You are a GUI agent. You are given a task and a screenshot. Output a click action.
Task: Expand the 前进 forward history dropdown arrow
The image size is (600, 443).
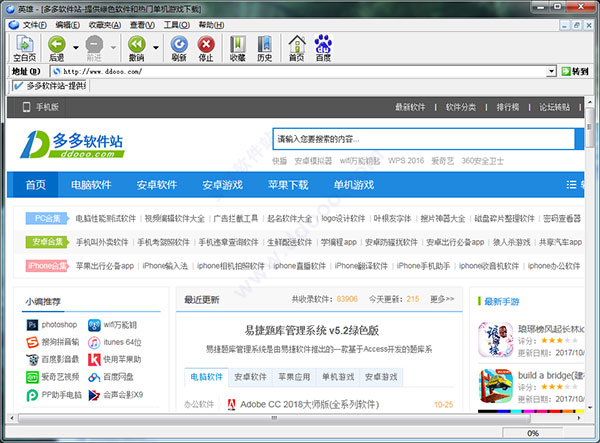113,48
